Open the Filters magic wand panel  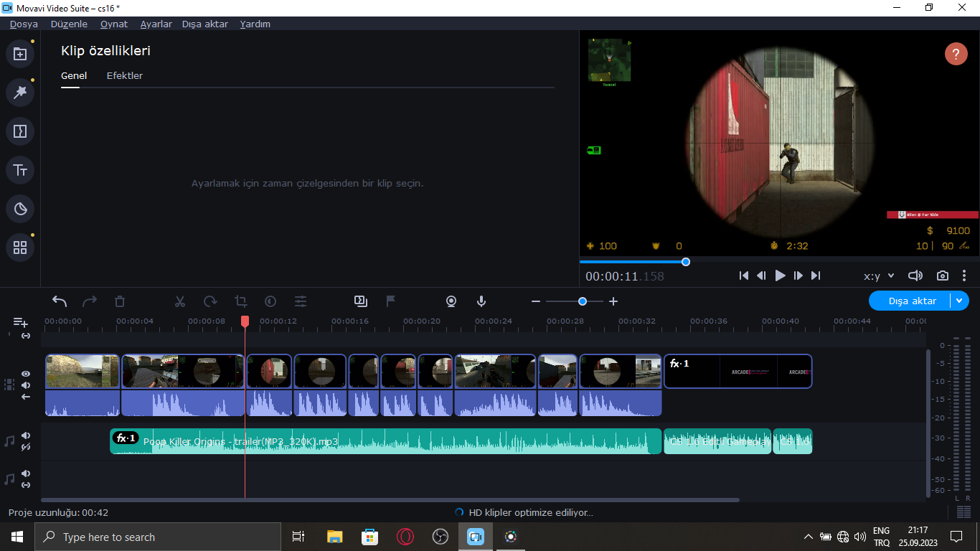[20, 93]
